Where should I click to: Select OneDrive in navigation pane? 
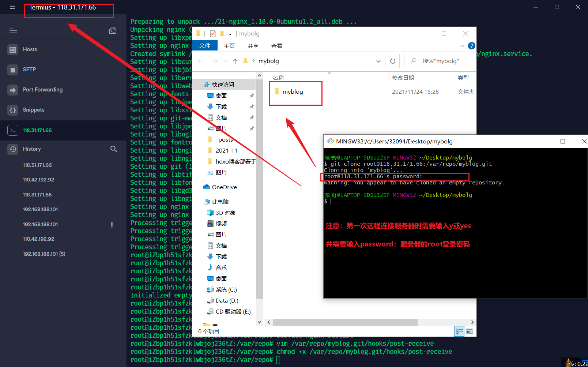(224, 187)
